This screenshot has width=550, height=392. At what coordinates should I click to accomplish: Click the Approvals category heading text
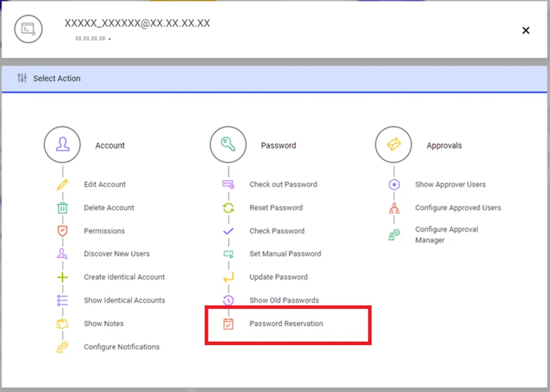[x=444, y=145]
